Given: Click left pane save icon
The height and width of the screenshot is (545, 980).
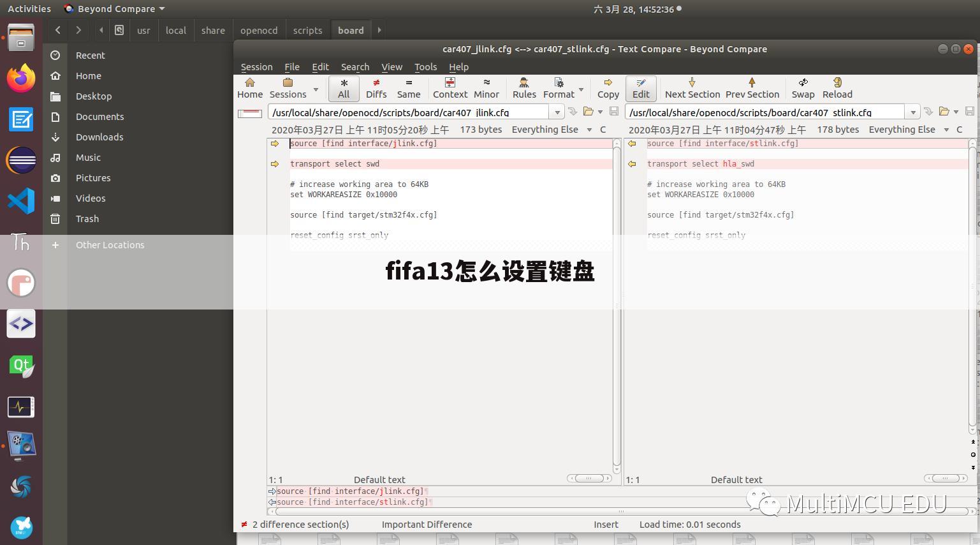Looking at the screenshot, I should point(613,112).
